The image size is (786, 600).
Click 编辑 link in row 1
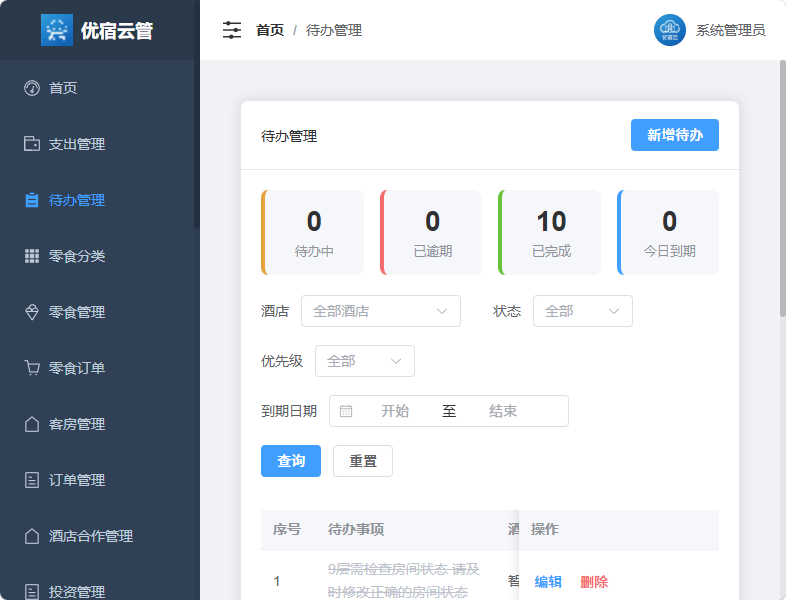tap(548, 582)
